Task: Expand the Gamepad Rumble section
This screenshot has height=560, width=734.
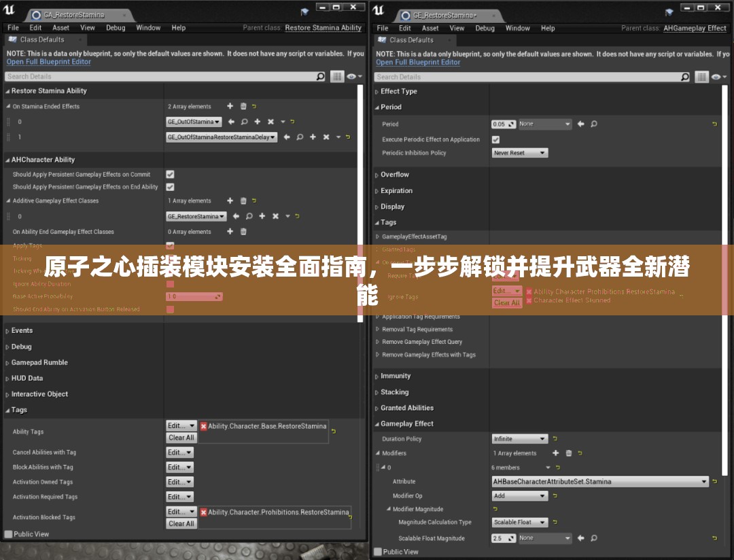Action: point(39,362)
